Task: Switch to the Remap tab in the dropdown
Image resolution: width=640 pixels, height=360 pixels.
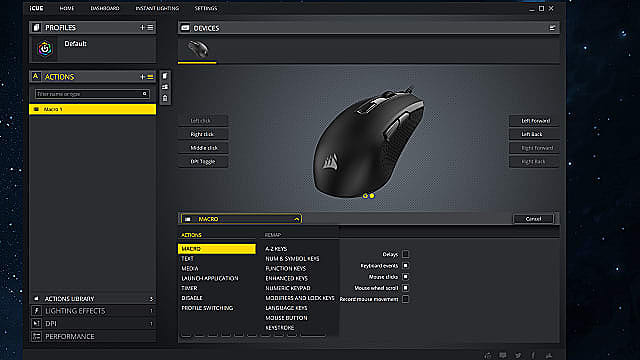Action: (273, 235)
